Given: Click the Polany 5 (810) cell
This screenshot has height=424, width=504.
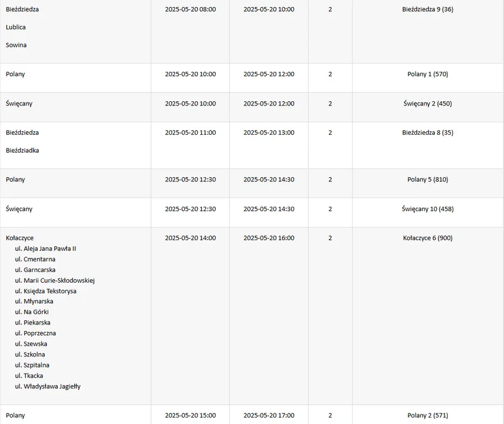Looking at the screenshot, I should 427,180.
